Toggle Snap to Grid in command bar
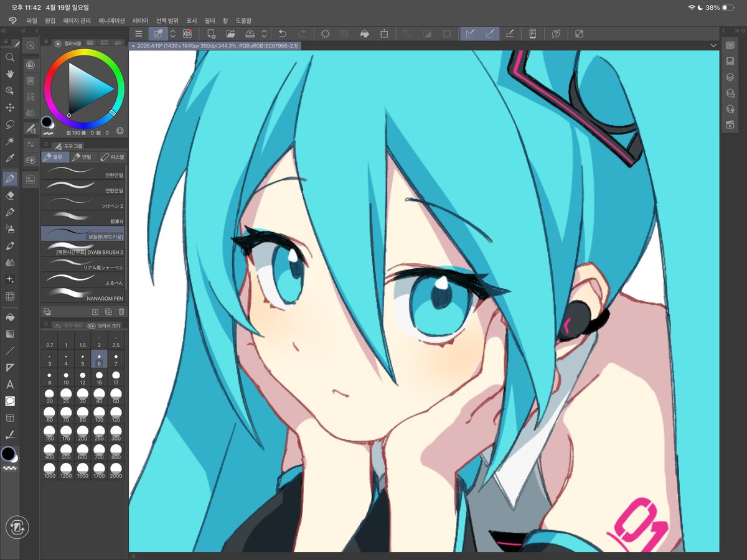 [510, 34]
